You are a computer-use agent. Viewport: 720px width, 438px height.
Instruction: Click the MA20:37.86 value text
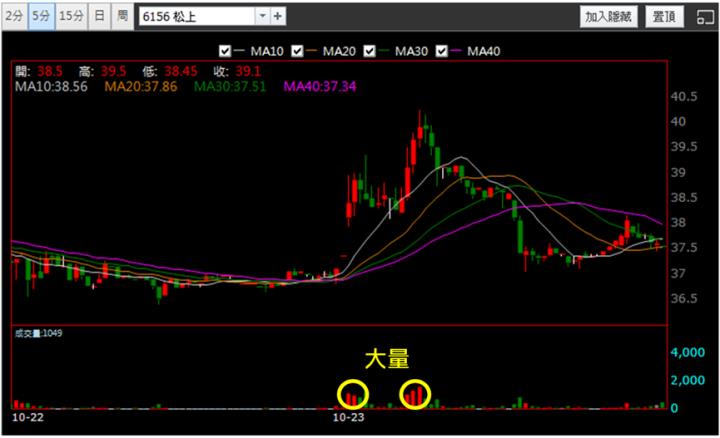coord(141,86)
